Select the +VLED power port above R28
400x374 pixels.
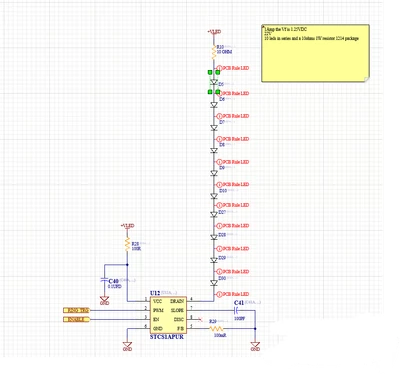[127, 226]
